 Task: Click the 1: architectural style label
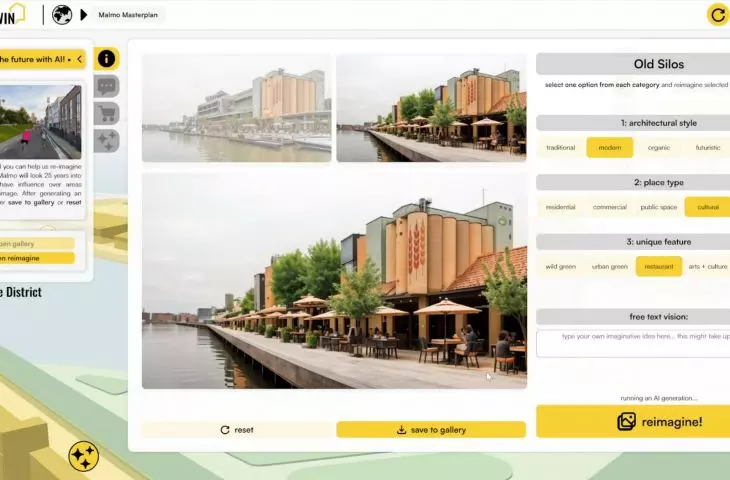(x=658, y=123)
